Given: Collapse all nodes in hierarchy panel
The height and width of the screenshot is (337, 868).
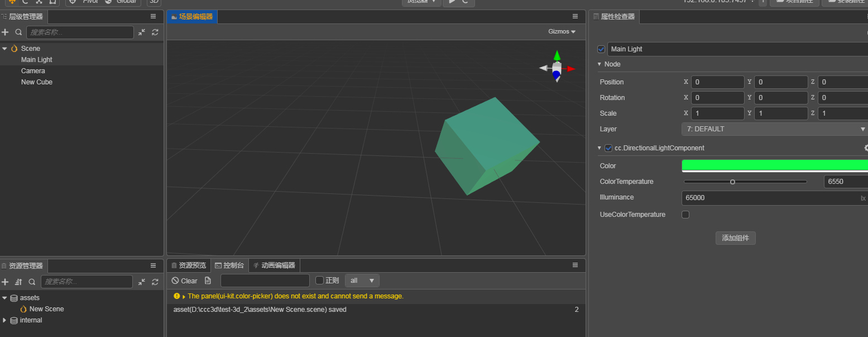Looking at the screenshot, I should tap(142, 32).
